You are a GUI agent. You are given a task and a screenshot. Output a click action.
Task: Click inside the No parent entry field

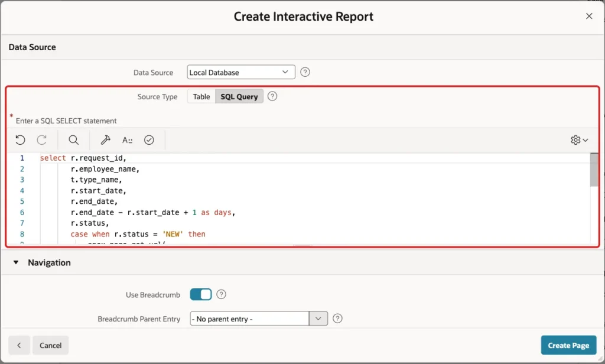249,319
